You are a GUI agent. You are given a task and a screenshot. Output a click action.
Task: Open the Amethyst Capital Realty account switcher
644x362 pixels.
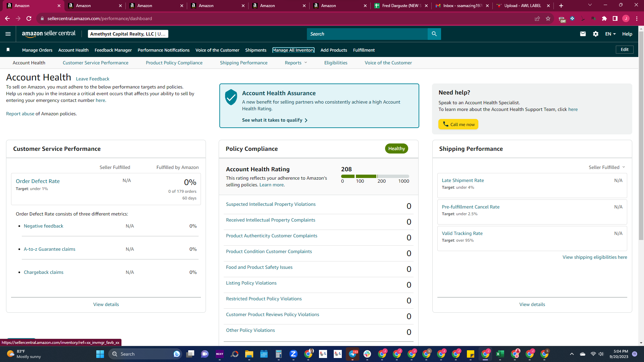click(128, 34)
